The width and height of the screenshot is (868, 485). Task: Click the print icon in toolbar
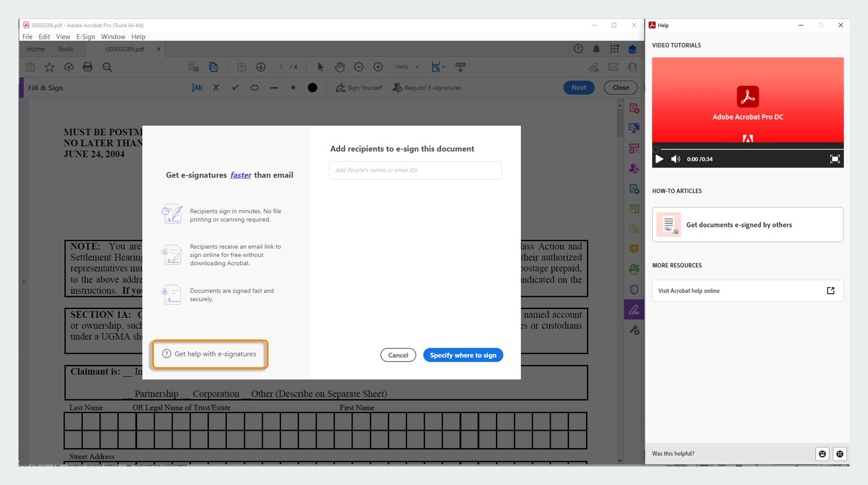(x=87, y=67)
